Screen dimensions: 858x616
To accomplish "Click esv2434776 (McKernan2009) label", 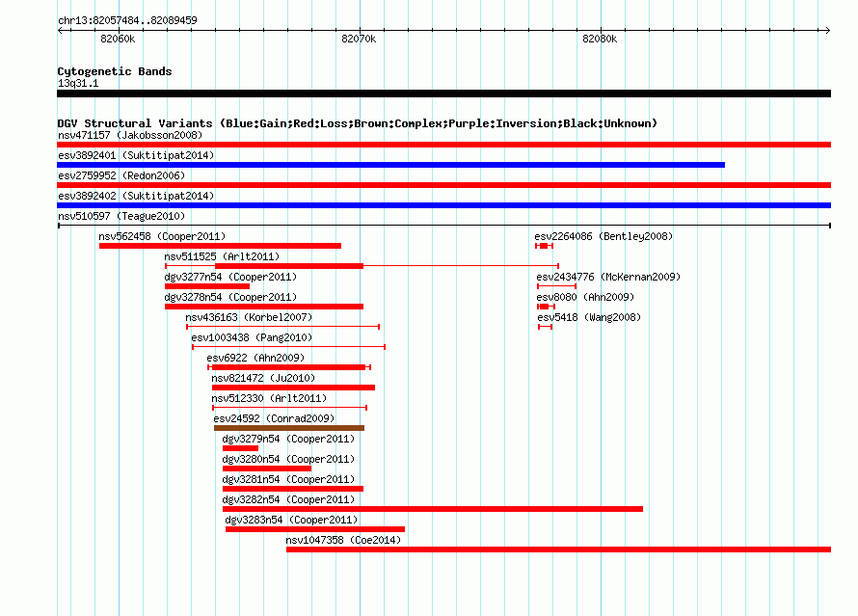I will 608,277.
